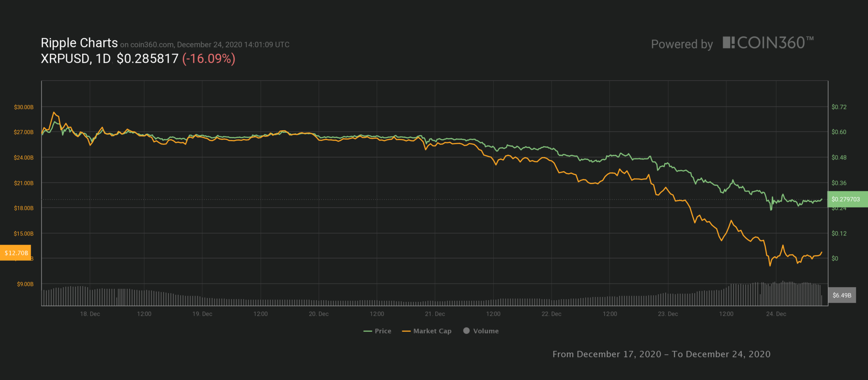Click the coin360.com timestamp subtitle

[205, 45]
